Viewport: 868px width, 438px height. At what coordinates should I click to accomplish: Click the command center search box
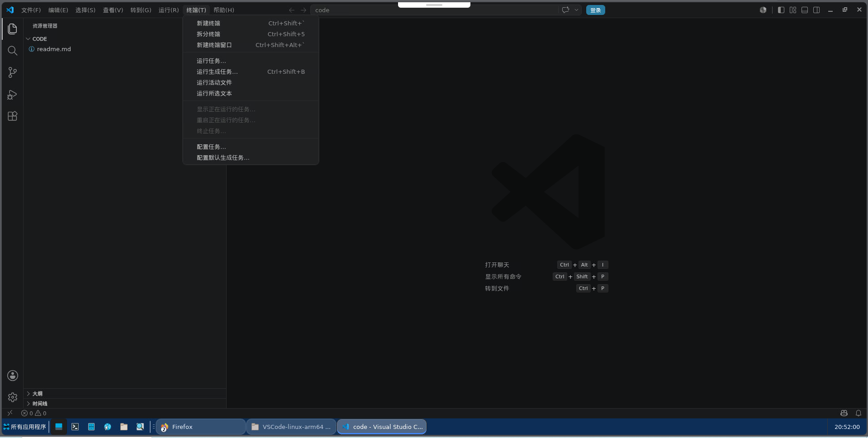pos(434,10)
